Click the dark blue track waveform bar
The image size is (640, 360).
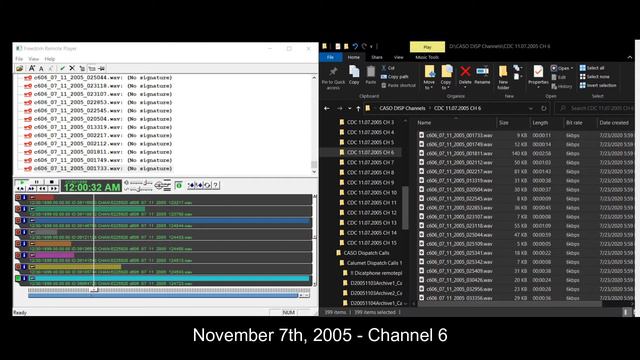[x=169, y=221]
